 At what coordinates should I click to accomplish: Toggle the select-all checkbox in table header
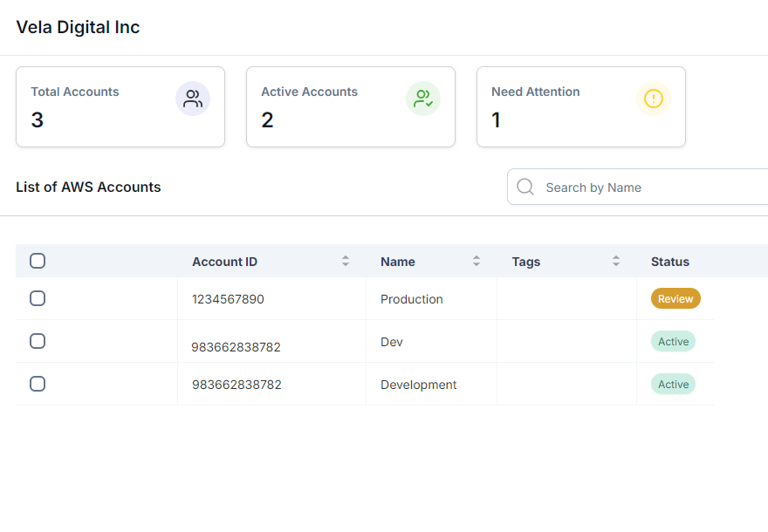38,261
